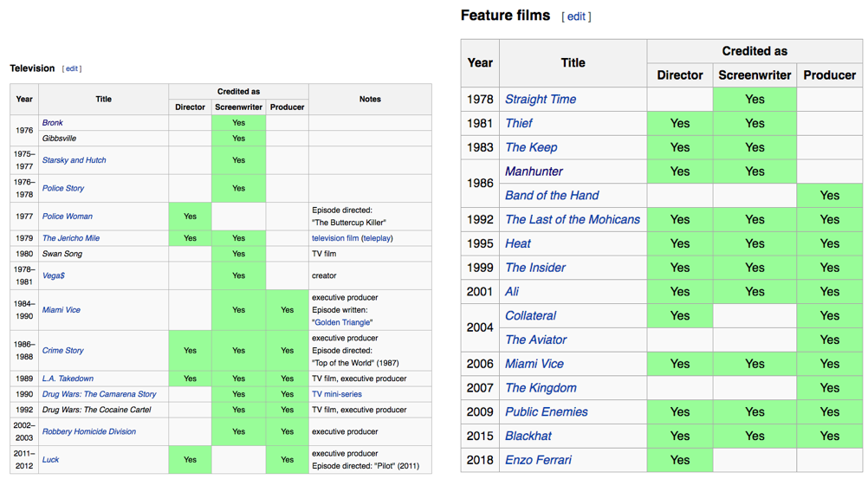Click the Title header in Television table

tap(103, 99)
